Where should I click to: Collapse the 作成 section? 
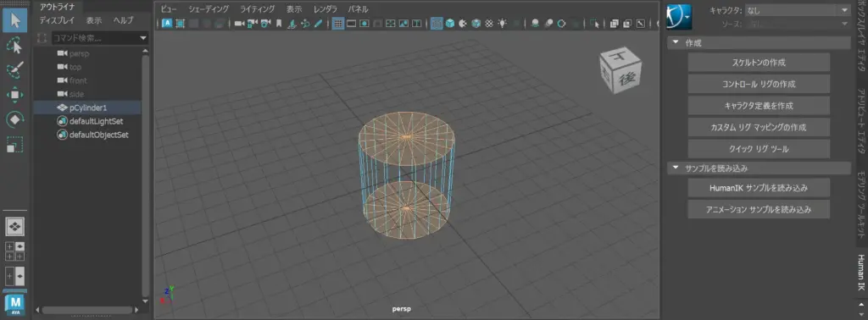click(x=676, y=43)
